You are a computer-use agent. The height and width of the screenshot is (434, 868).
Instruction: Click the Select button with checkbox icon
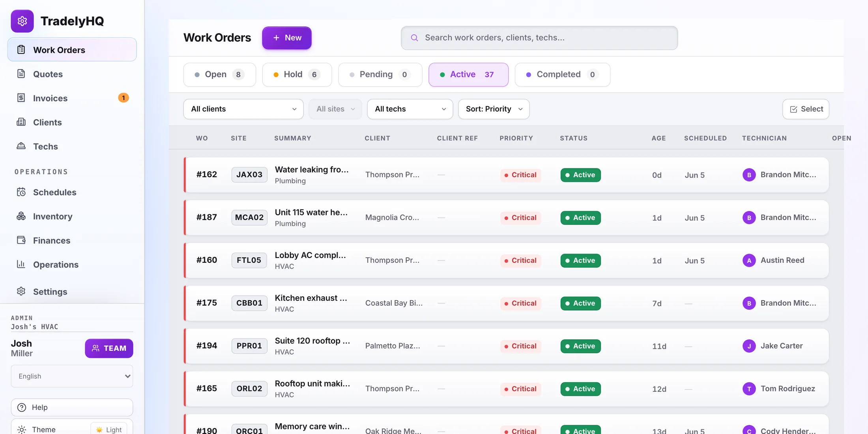click(806, 109)
